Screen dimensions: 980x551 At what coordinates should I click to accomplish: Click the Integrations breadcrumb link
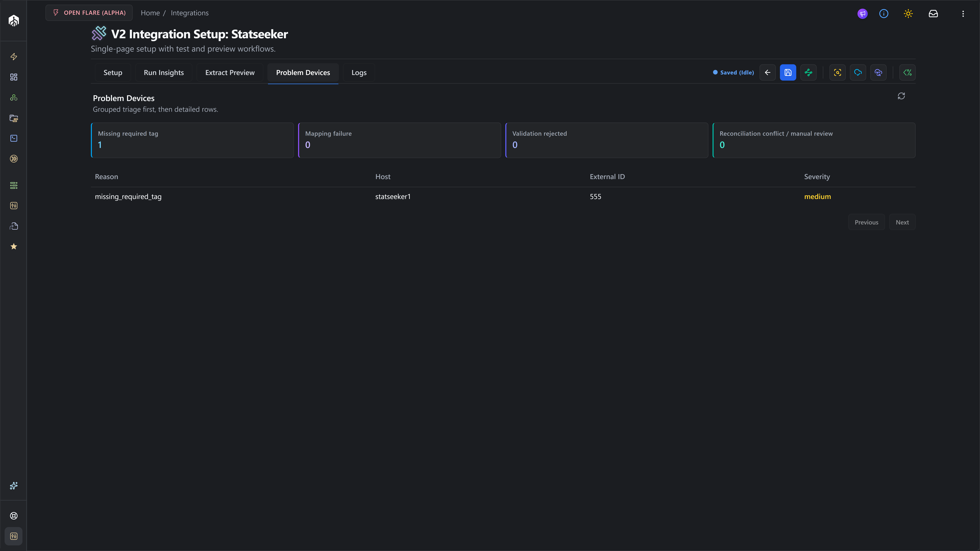[189, 13]
